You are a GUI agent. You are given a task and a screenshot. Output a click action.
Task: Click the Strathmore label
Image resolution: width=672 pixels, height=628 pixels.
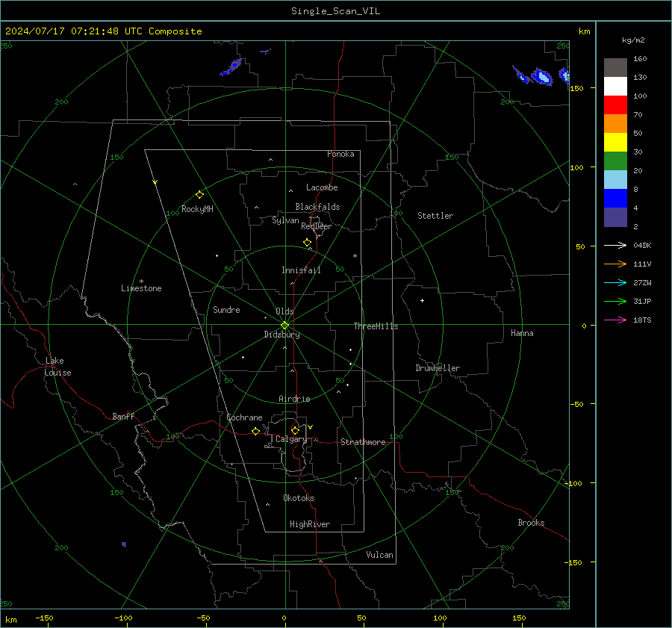click(x=363, y=442)
